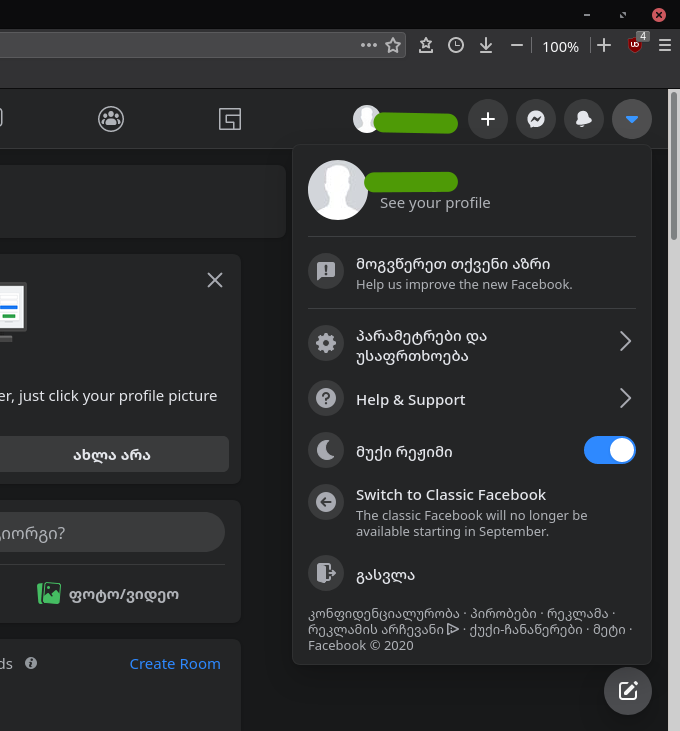This screenshot has height=731, width=680.
Task: Click the large profile avatar in menu
Action: (x=338, y=190)
